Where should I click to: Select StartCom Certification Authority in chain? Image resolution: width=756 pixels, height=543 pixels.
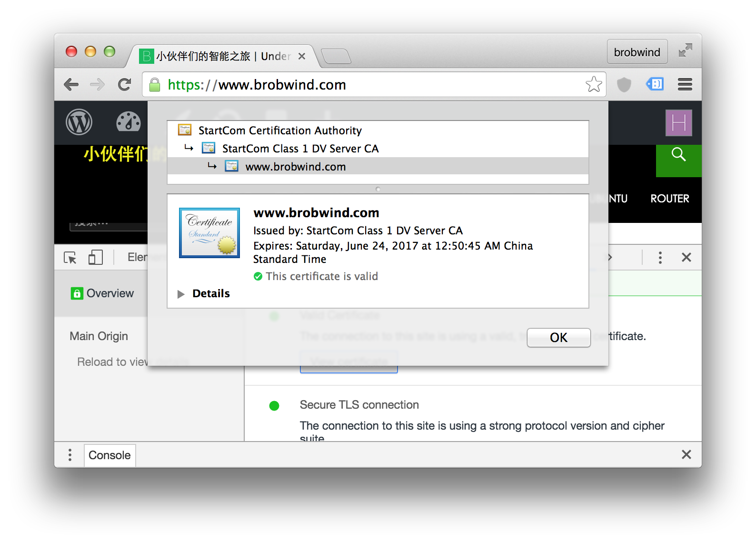(x=378, y=130)
